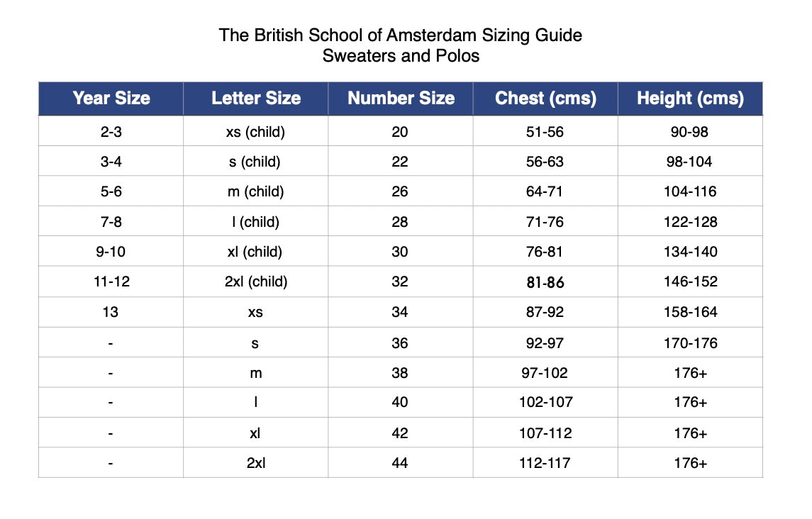Viewport: 812px width, 519px height.
Task: Select the xs (child) letter size cell
Action: click(x=255, y=132)
